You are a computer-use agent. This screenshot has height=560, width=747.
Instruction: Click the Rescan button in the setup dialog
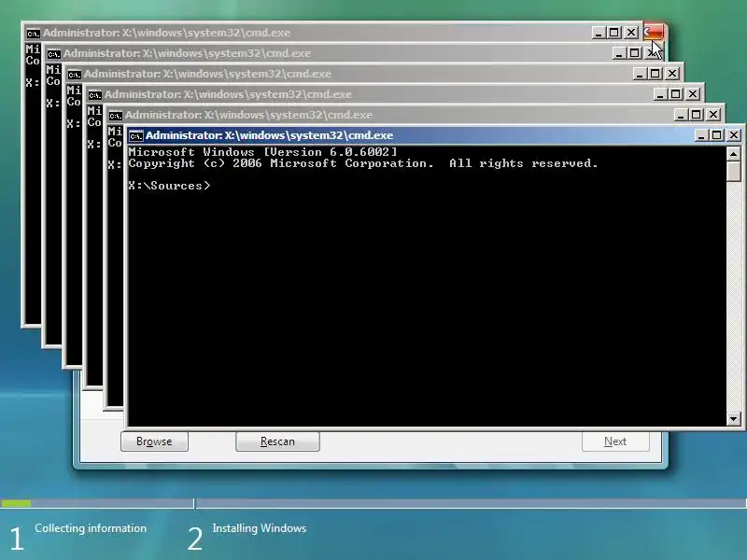pos(277,441)
